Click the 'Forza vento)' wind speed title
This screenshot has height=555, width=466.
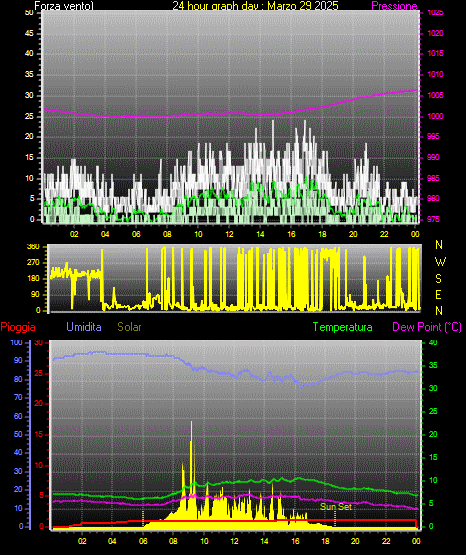click(64, 6)
